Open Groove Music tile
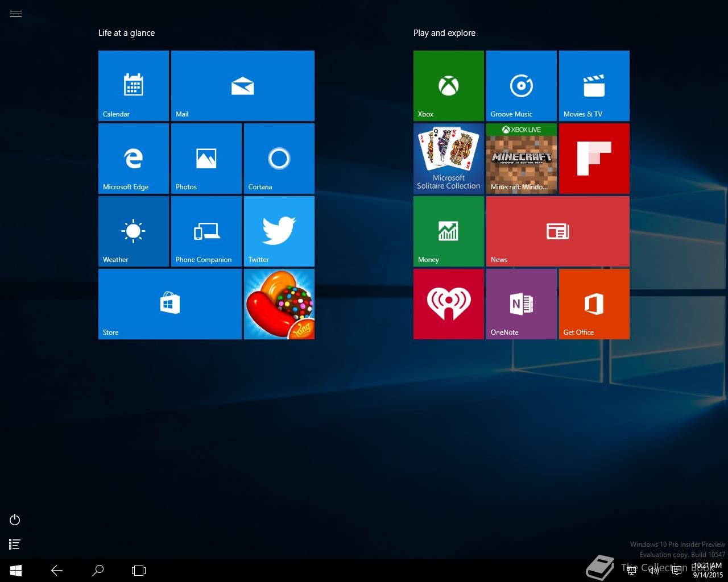This screenshot has width=728, height=582. [x=522, y=86]
